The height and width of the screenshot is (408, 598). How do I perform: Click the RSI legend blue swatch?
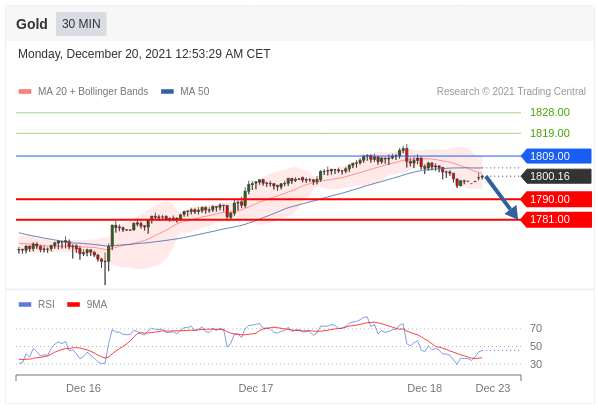[x=25, y=304]
